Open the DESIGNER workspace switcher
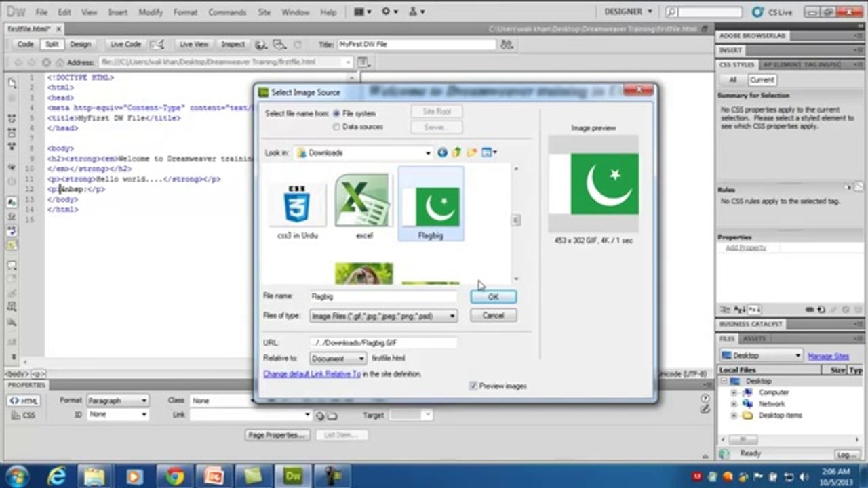This screenshot has width=868, height=488. point(628,12)
